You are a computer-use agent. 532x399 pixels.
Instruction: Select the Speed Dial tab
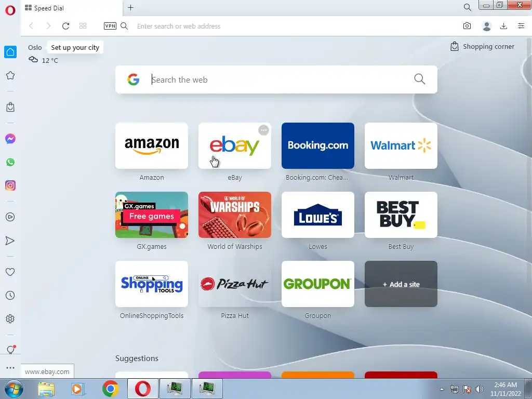tap(71, 8)
